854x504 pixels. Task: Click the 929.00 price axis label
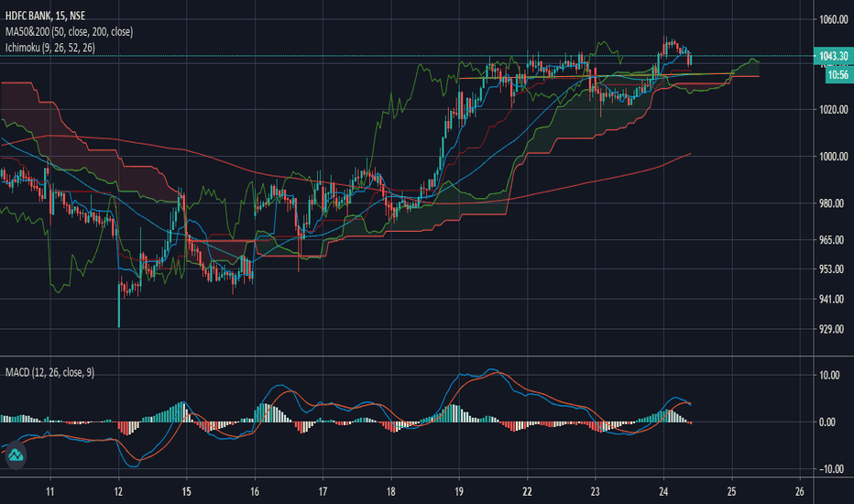pyautogui.click(x=834, y=329)
